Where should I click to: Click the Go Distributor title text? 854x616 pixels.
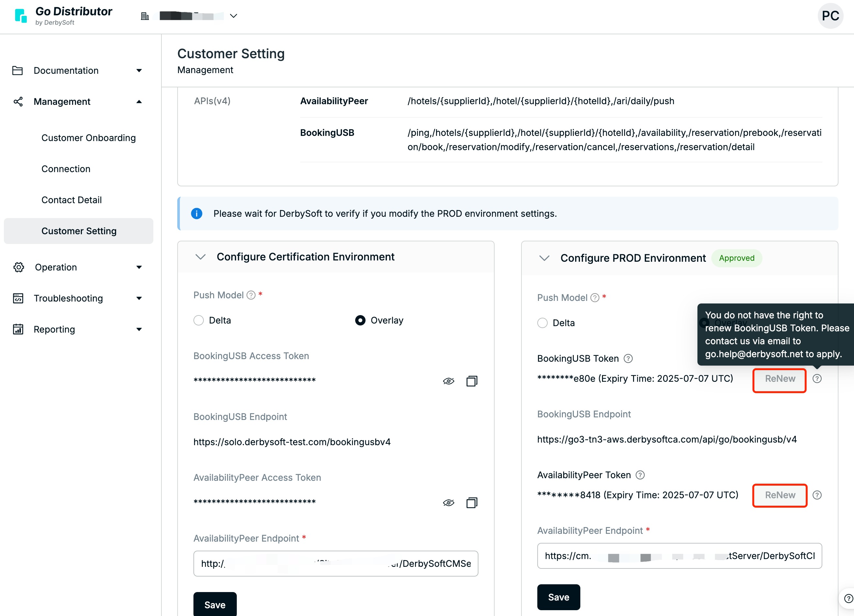74,11
